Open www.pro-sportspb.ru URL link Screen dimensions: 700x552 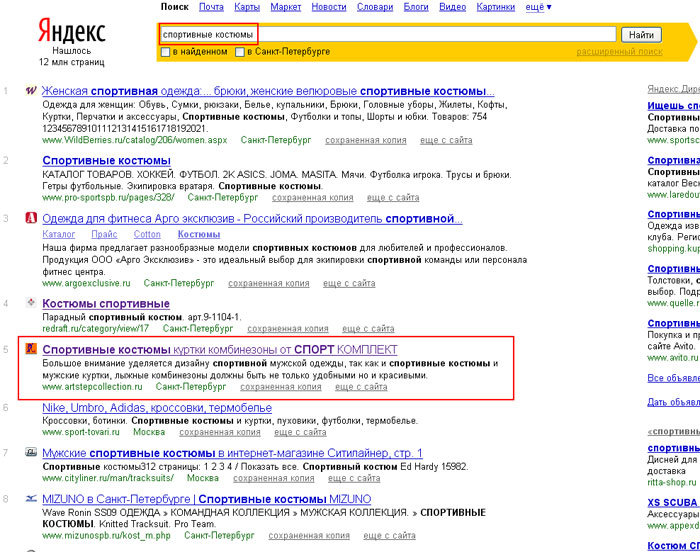[108, 197]
